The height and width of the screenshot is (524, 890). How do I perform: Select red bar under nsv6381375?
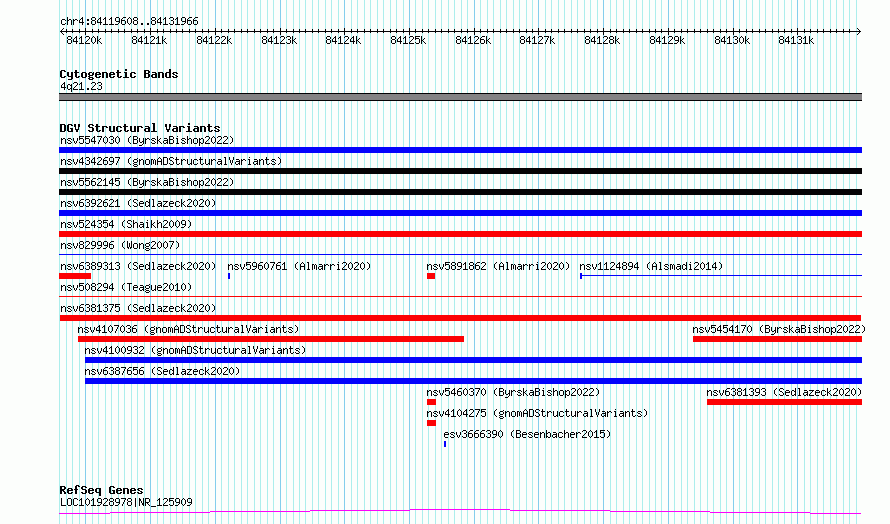pyautogui.click(x=460, y=318)
